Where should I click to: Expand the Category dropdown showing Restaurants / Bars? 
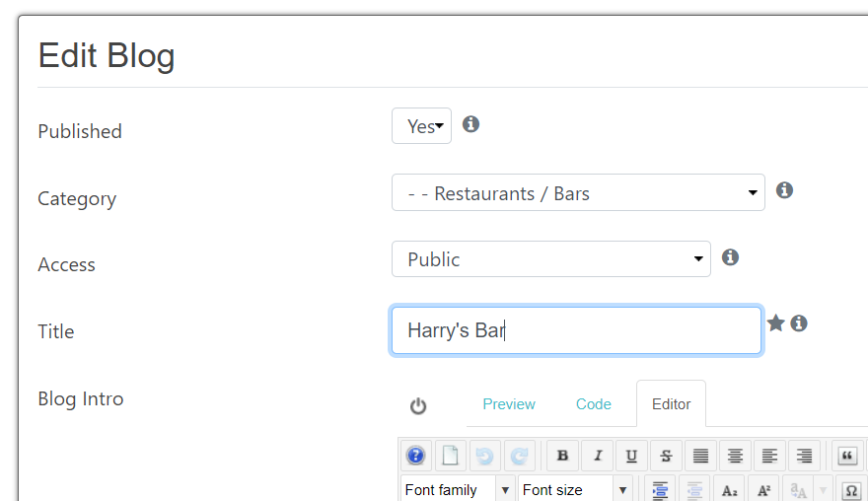click(578, 192)
